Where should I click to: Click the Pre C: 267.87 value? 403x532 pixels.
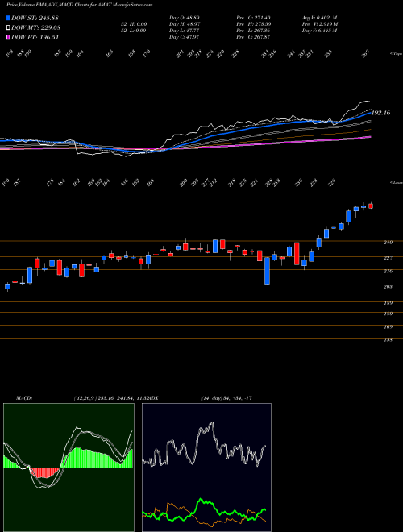(253, 37)
